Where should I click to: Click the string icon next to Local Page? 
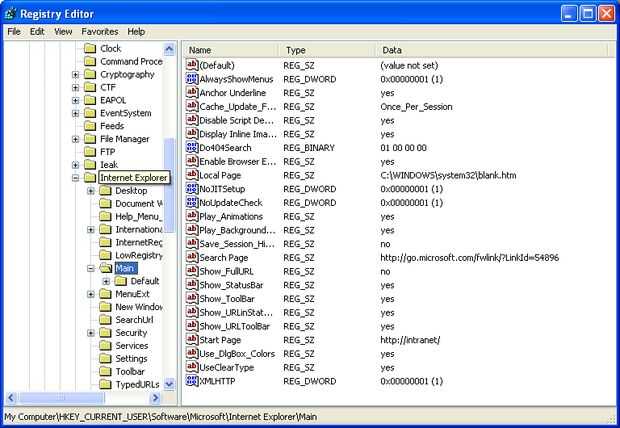click(192, 175)
